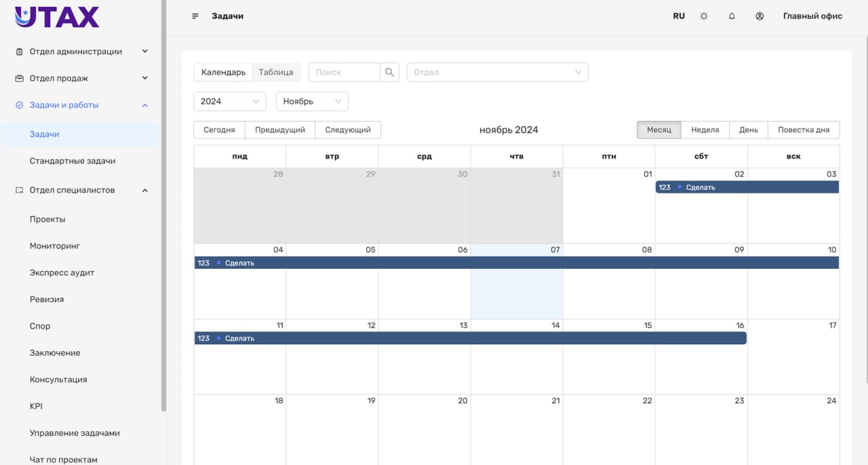Open Ревизия in sidebar
868x465 pixels.
click(x=80, y=299)
